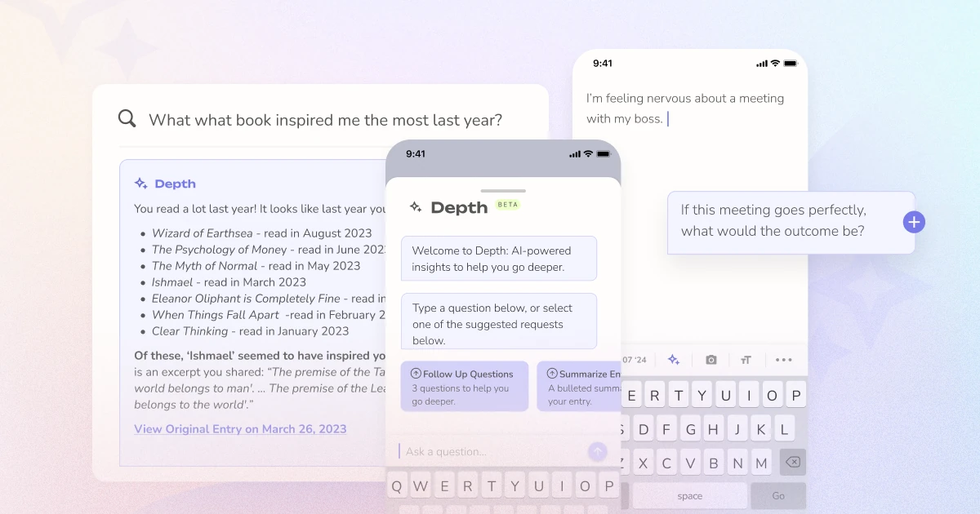Open text formatting with the Tt icon
Image resolution: width=980 pixels, height=514 pixels.
click(746, 360)
